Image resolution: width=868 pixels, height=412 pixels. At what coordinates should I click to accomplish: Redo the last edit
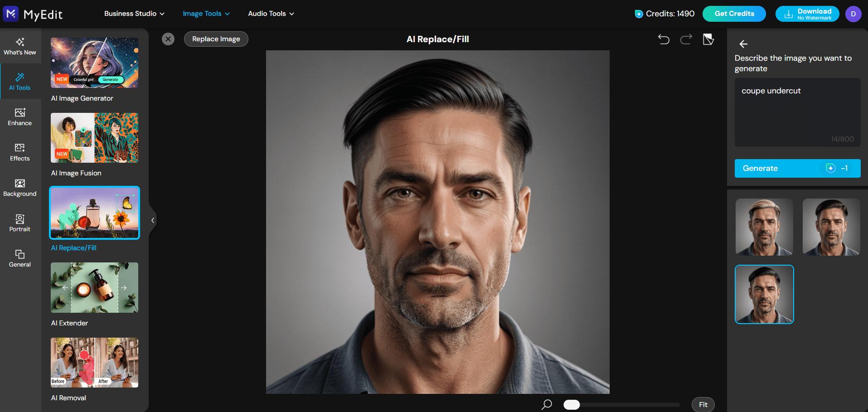[686, 39]
